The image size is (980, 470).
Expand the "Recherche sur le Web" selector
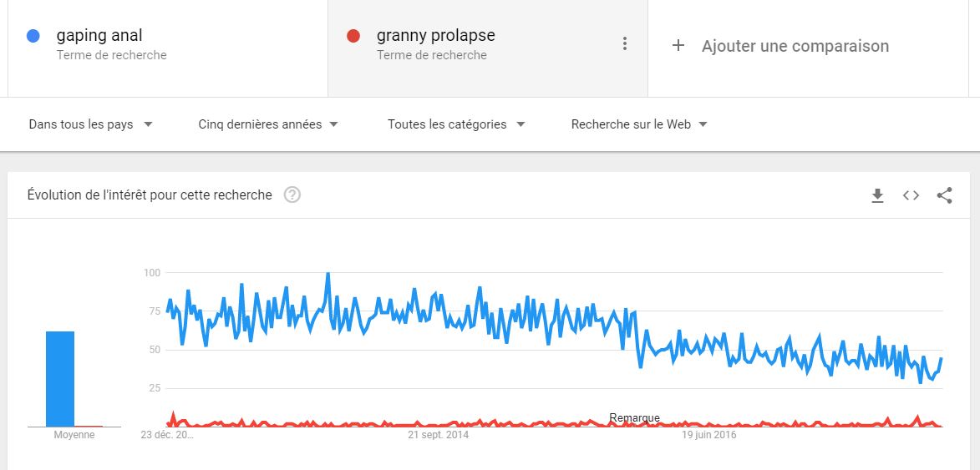[x=639, y=124]
